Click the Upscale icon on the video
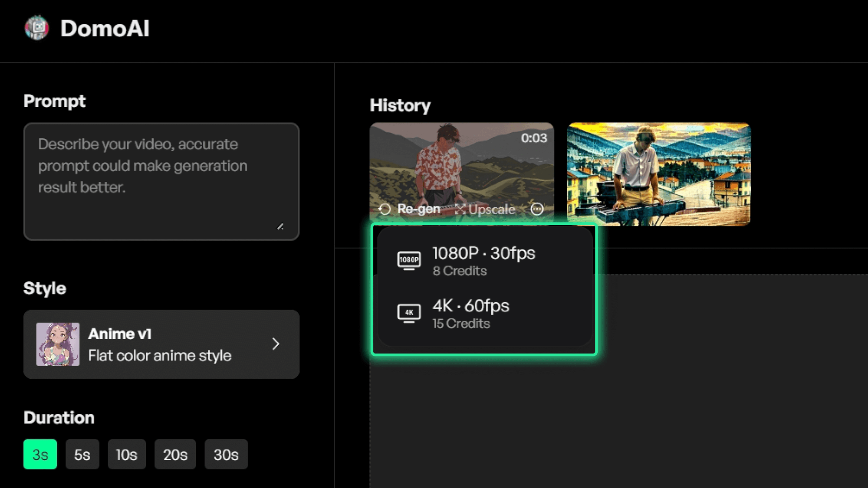 [461, 209]
